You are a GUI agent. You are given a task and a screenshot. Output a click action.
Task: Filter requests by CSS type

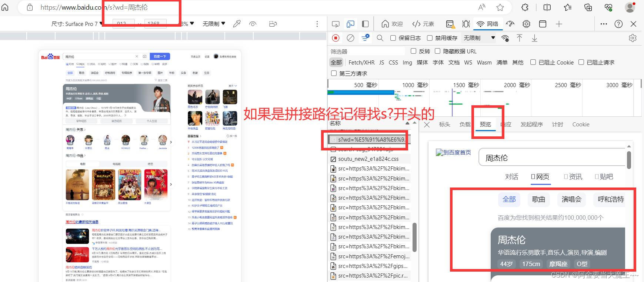[x=393, y=62]
